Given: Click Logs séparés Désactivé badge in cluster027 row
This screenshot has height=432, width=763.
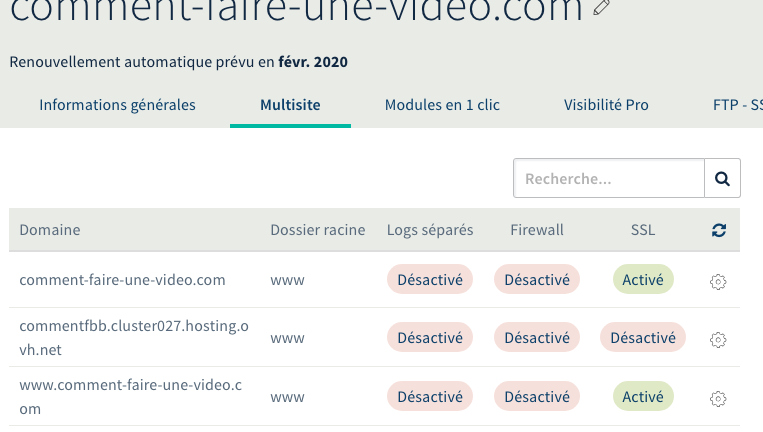Looking at the screenshot, I should coord(430,338).
